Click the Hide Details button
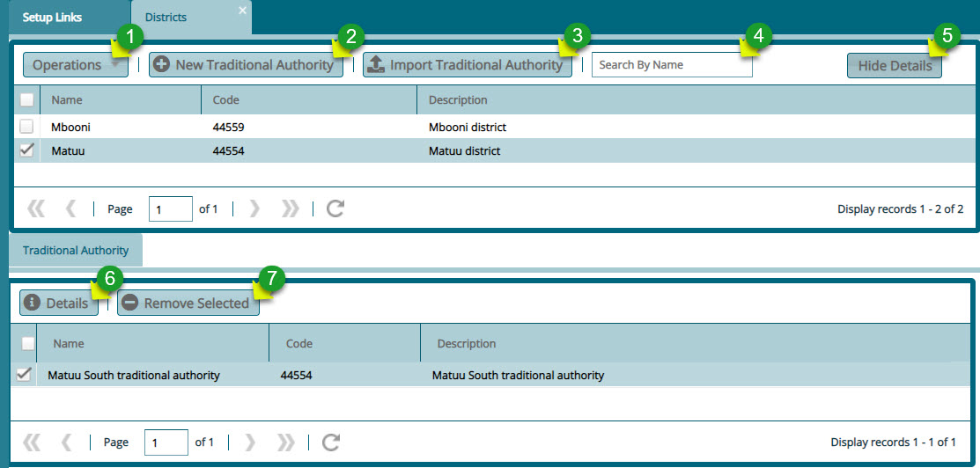The width and height of the screenshot is (980, 468). (894, 66)
